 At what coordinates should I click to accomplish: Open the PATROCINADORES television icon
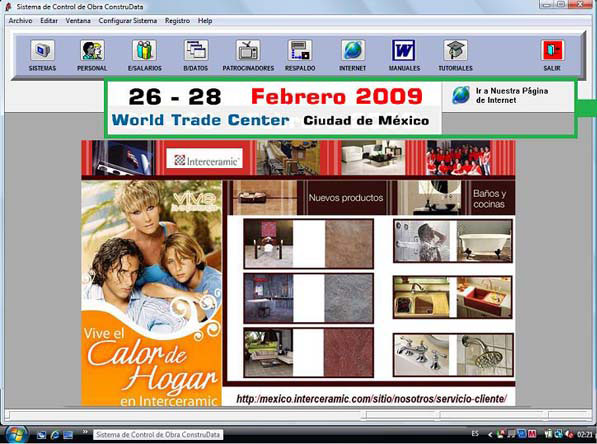click(x=248, y=51)
